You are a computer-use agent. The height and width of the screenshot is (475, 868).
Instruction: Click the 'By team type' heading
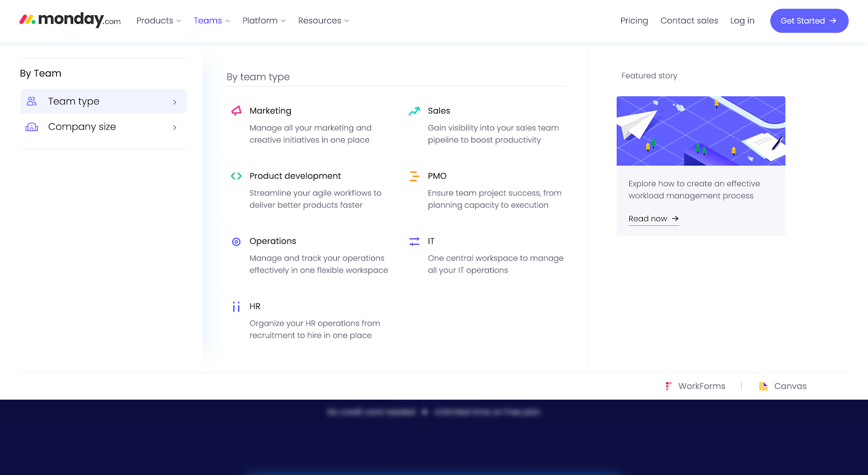tap(258, 77)
